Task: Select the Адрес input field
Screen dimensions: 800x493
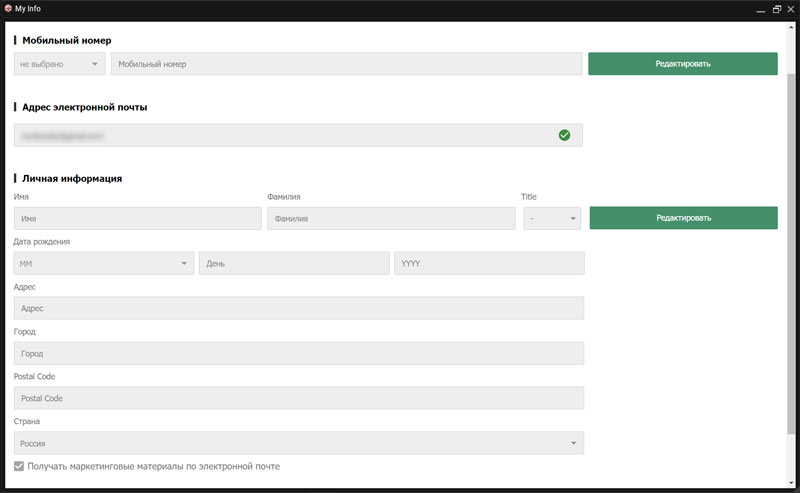Action: pos(299,308)
